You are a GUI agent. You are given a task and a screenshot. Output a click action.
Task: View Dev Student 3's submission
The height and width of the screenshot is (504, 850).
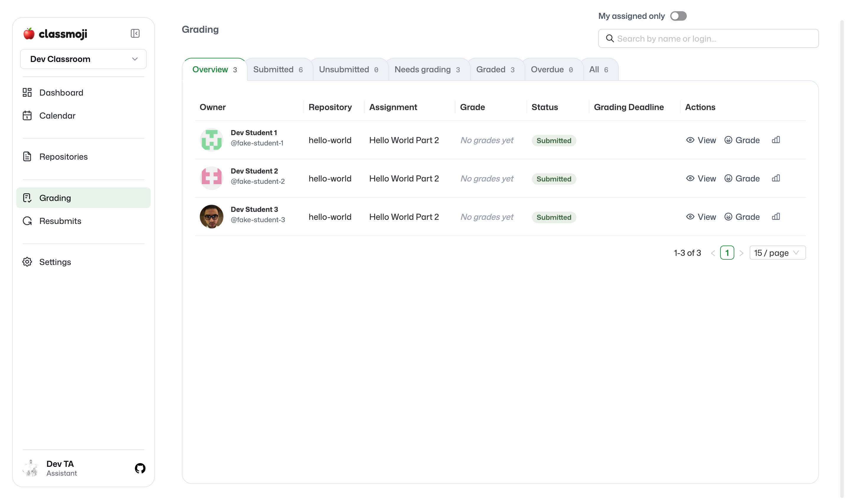701,217
